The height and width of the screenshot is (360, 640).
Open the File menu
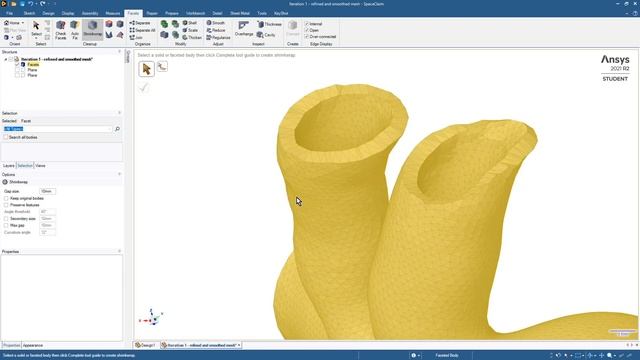(9, 13)
